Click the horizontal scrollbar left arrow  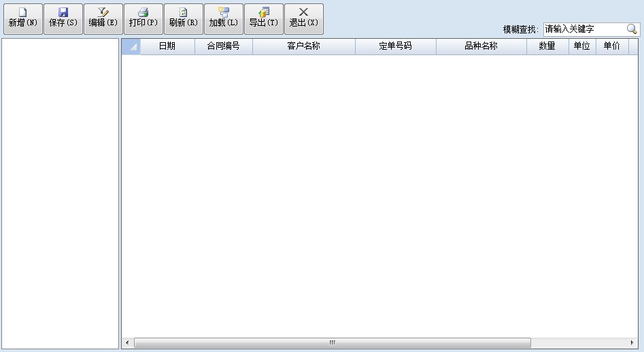127,342
